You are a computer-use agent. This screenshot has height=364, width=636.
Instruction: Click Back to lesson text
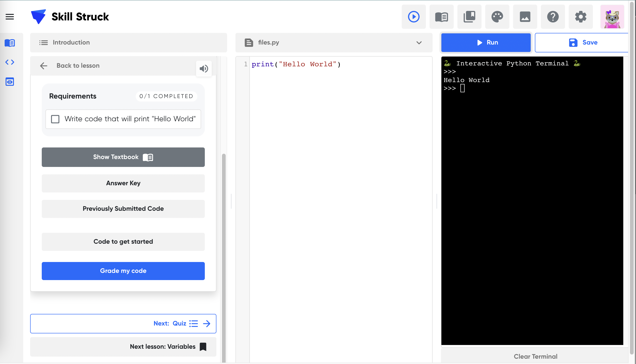[78, 66]
